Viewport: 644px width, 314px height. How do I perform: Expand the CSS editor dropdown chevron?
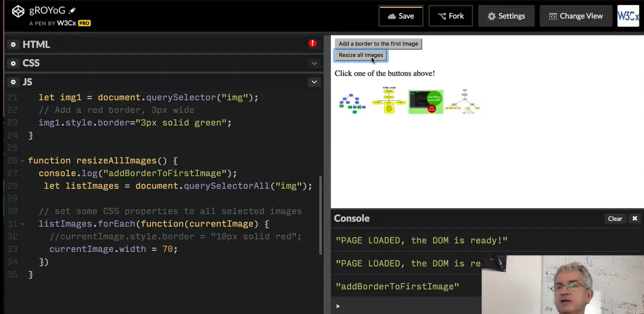click(x=314, y=63)
